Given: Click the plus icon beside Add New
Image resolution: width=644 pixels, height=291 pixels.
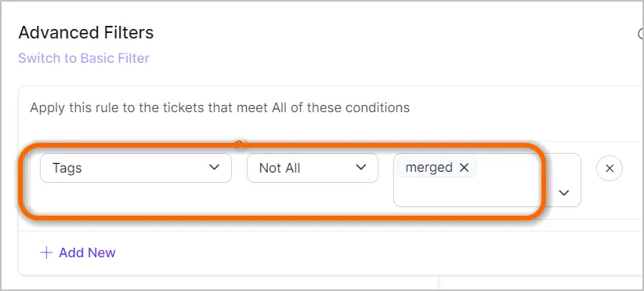Looking at the screenshot, I should click(46, 253).
